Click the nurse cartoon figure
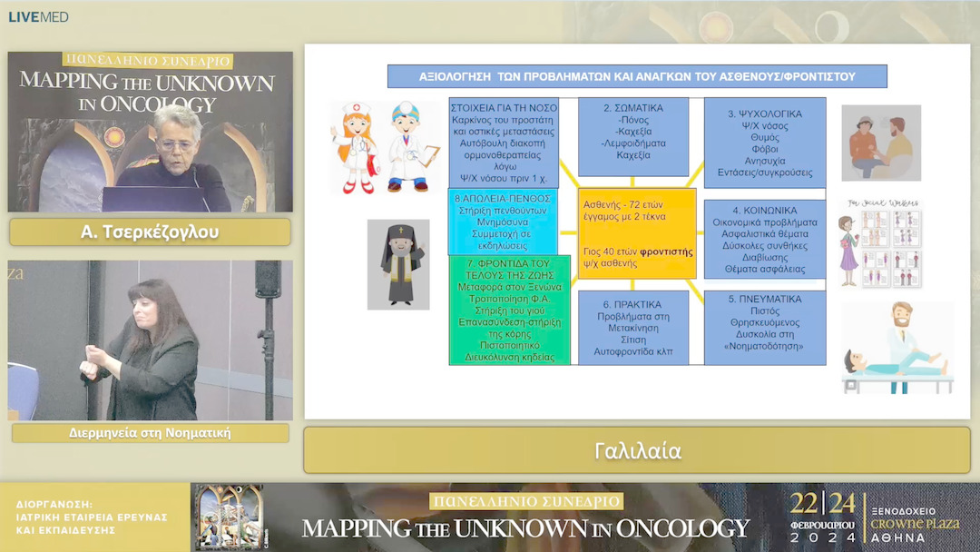This screenshot has height=552, width=980. click(x=356, y=147)
